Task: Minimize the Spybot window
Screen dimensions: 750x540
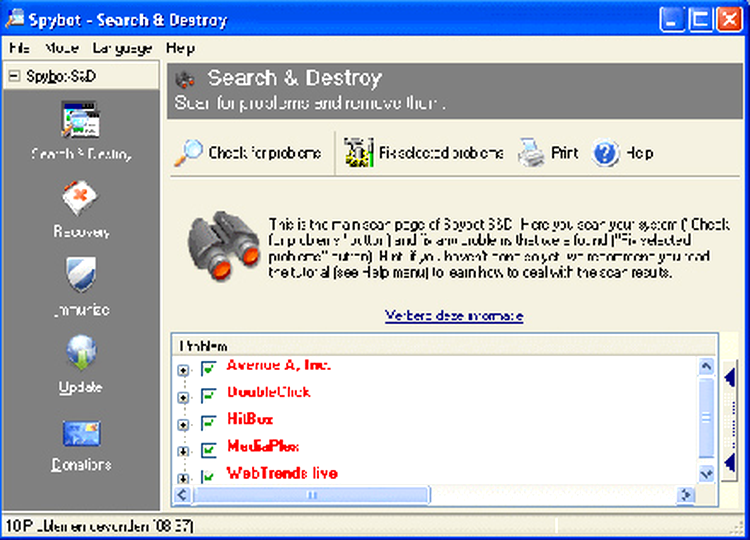Action: [672, 20]
